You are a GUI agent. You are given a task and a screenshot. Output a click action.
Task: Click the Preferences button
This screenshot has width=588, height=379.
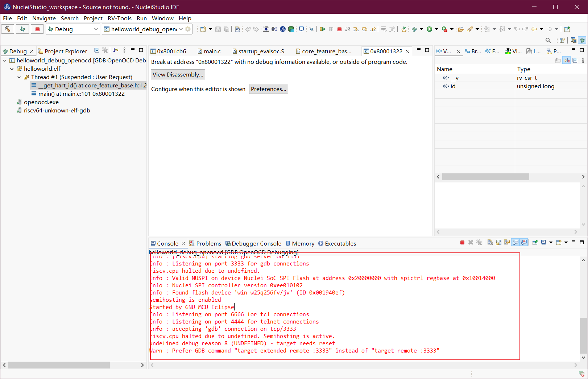pyautogui.click(x=268, y=89)
